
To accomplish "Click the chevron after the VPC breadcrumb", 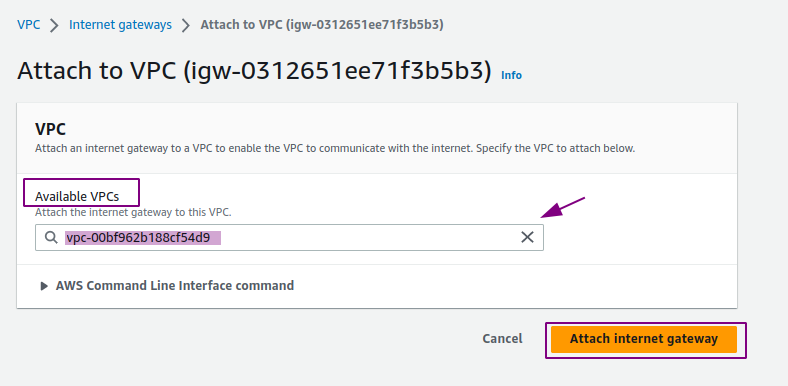I will click(x=54, y=25).
